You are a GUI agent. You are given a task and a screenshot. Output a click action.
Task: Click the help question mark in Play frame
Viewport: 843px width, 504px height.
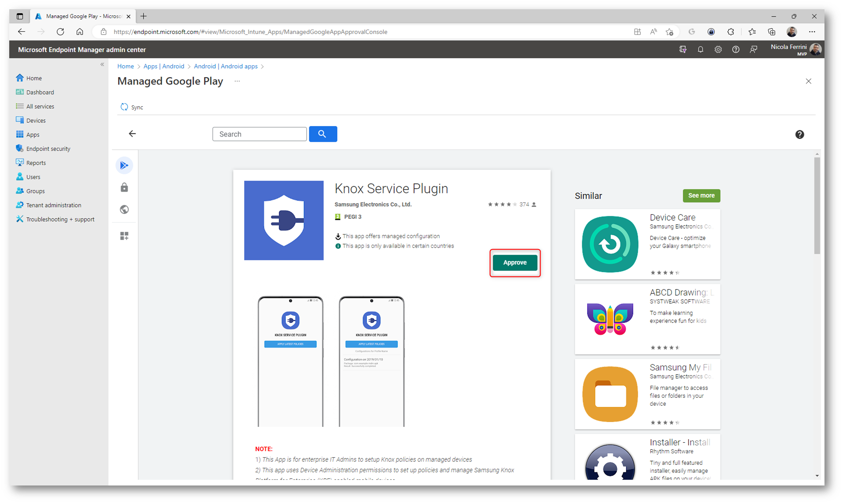tap(799, 134)
